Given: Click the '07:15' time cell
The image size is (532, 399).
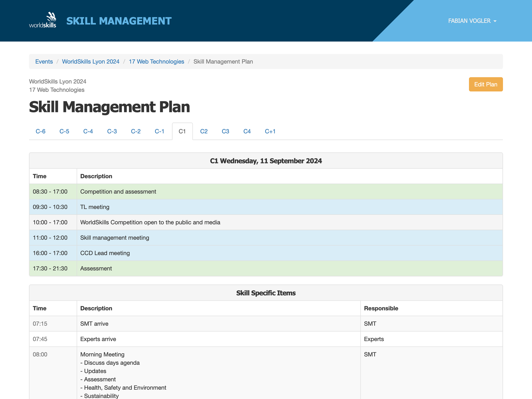Looking at the screenshot, I should tap(53, 324).
